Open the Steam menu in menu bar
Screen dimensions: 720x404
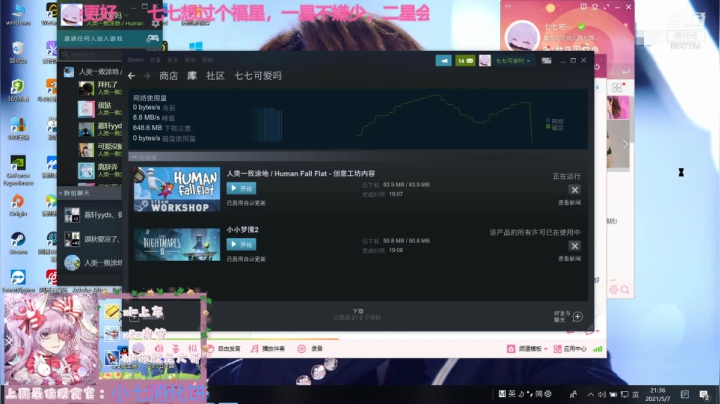pyautogui.click(x=135, y=60)
